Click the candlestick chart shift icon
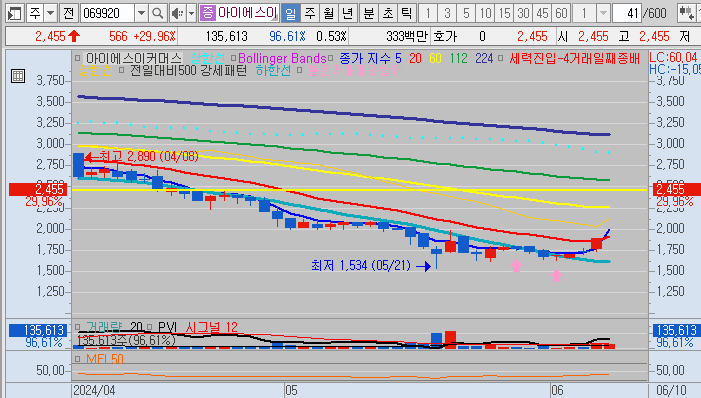 [x=686, y=13]
